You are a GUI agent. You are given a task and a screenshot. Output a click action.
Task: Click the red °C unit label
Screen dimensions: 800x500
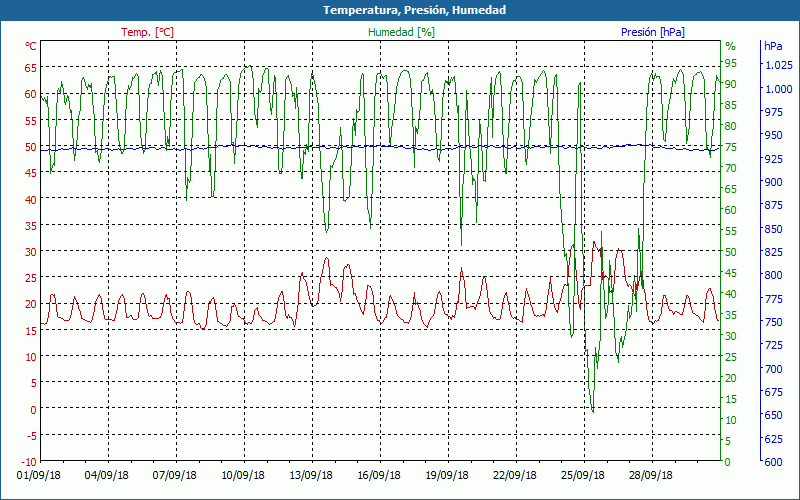[31, 46]
